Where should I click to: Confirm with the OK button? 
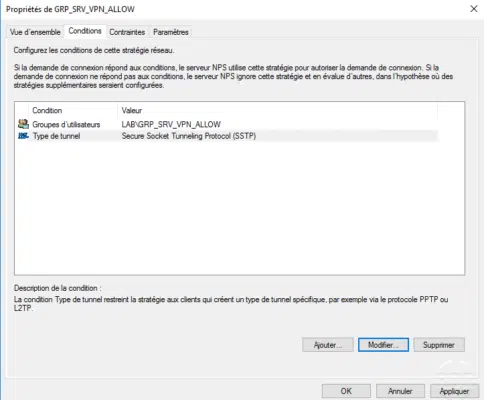[x=346, y=391]
